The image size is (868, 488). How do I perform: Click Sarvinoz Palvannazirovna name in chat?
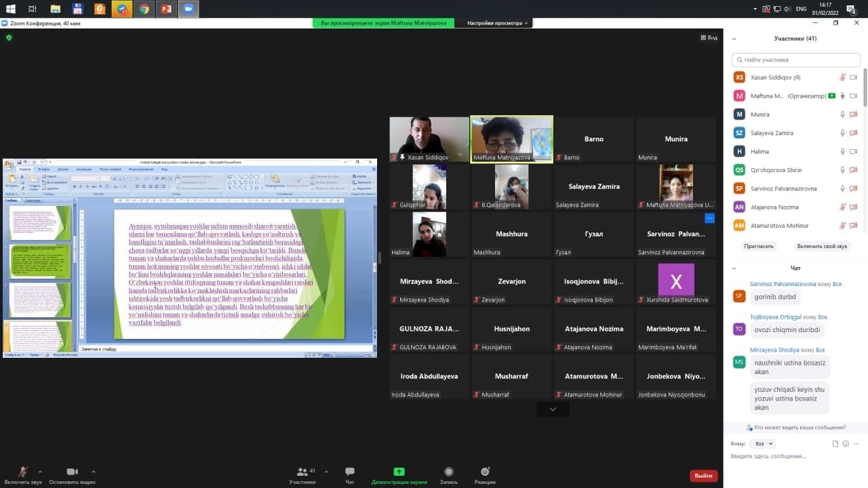[783, 284]
